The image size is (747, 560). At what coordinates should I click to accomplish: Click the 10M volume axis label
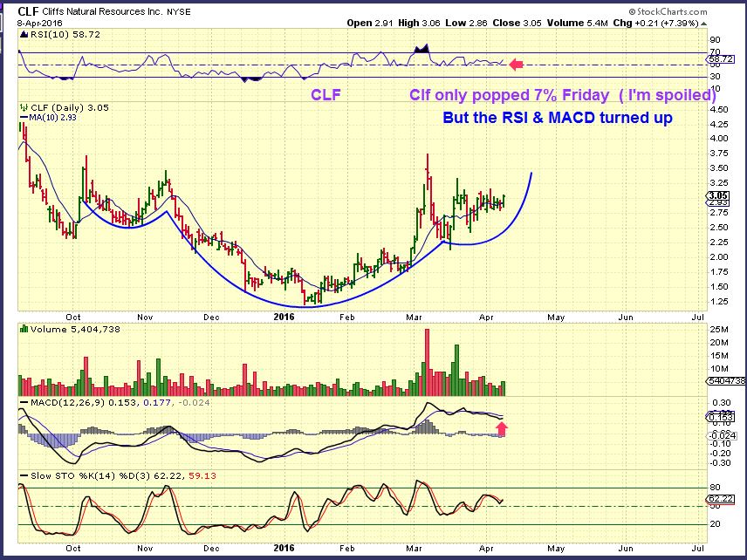coord(719,369)
